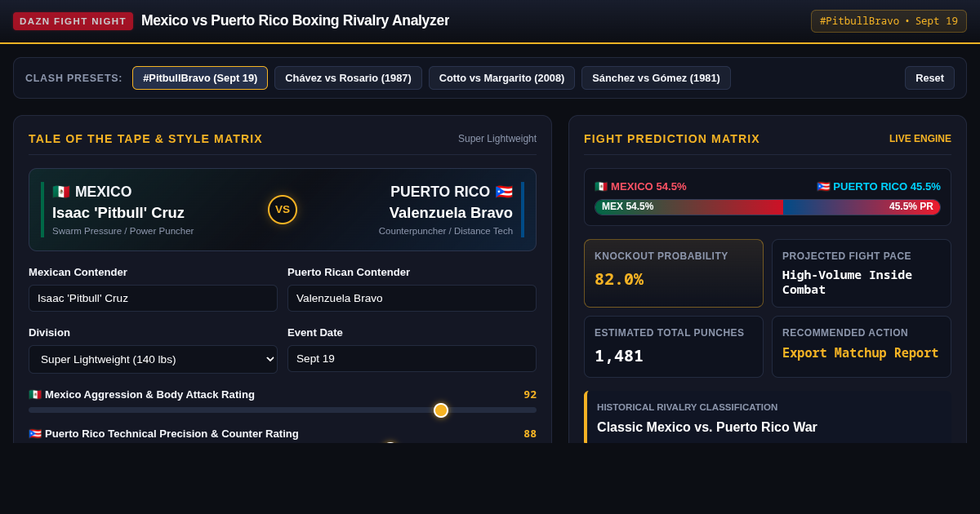The height and width of the screenshot is (514, 980).
Task: Click the VS circle badge
Action: [x=283, y=210]
